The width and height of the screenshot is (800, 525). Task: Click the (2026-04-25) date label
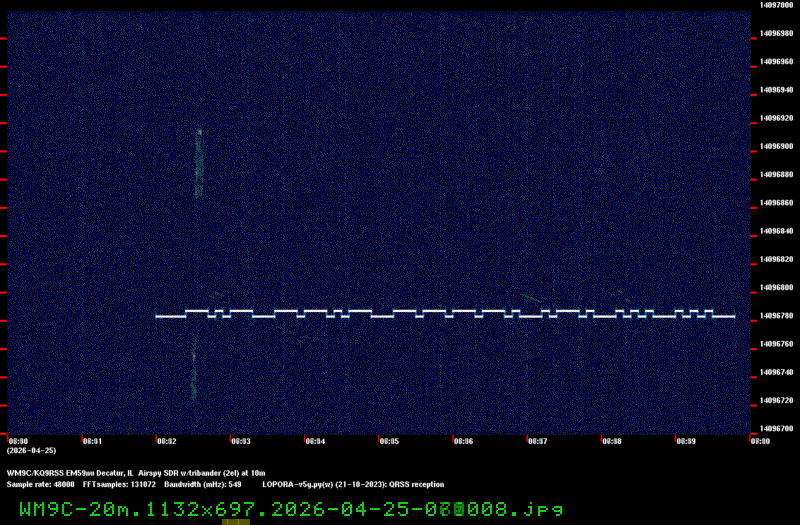click(32, 450)
